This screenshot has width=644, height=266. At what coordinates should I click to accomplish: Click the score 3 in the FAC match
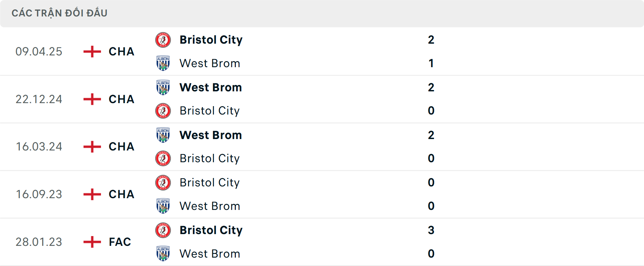(431, 230)
